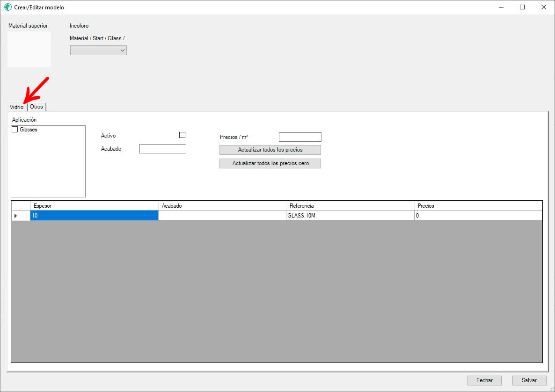Click into the Precios / m² input box
555x392 pixels.
(x=300, y=137)
